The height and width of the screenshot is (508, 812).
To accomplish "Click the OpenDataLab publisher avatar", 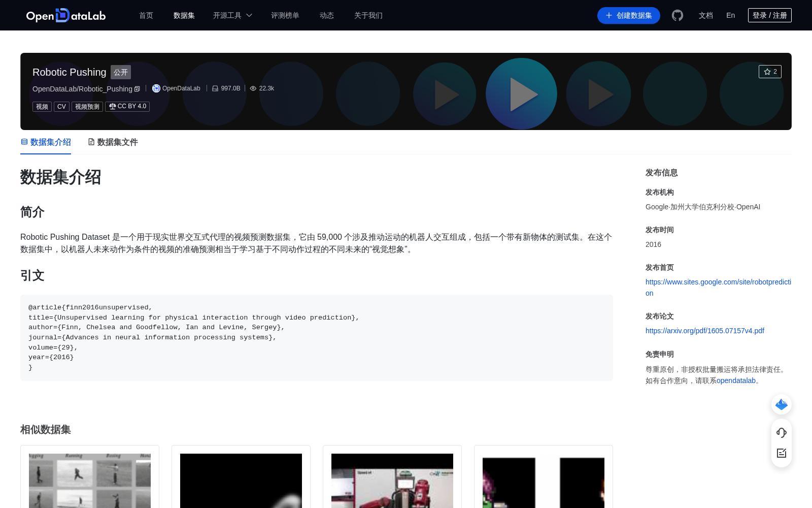I will point(156,88).
